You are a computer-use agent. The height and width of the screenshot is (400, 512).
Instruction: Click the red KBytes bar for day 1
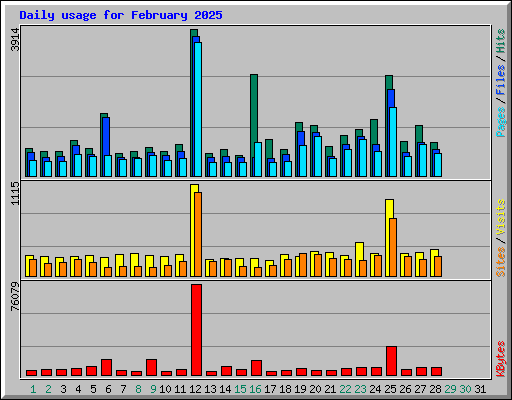click(31, 373)
